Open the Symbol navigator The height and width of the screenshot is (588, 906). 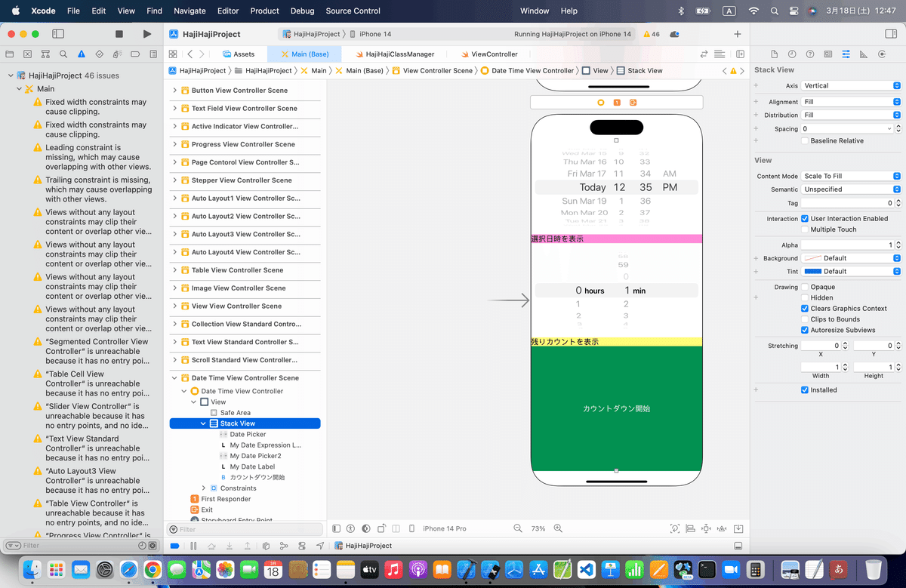(46, 54)
